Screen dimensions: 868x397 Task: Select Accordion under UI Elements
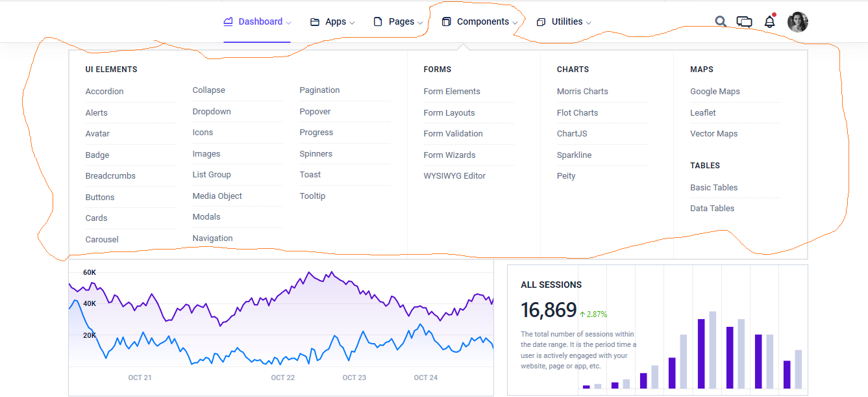[x=105, y=92]
